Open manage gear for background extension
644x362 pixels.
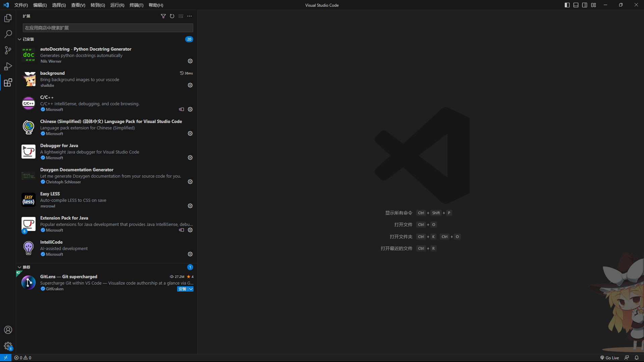190,85
